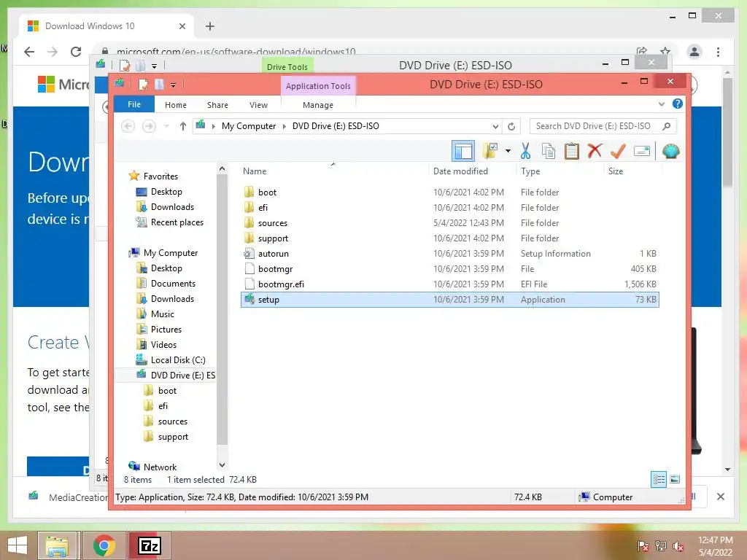
Task: Expand the folder options dropdown arrow
Action: (508, 152)
